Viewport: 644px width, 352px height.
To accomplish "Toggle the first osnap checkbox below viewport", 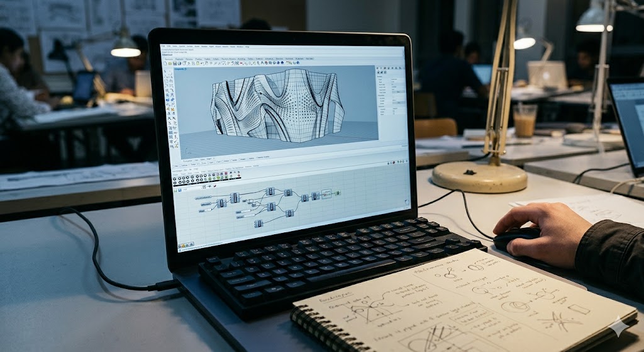I will 174,166.
